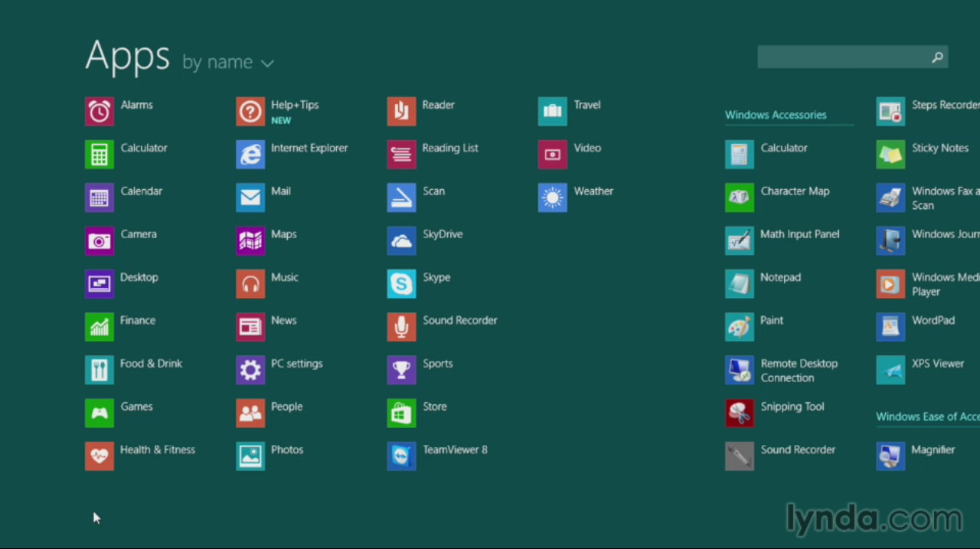Open the Reader app icon
Image resolution: width=980 pixels, height=549 pixels.
(x=402, y=112)
